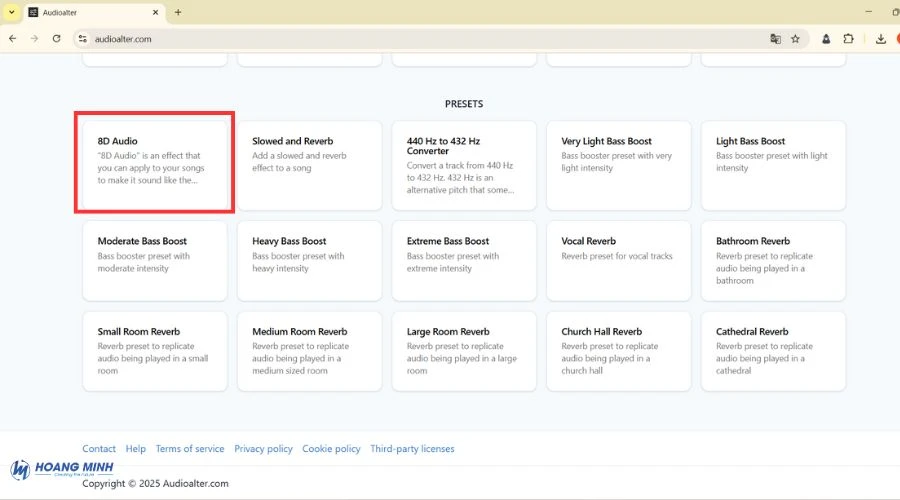Select the Audioalter browser tab

pyautogui.click(x=95, y=12)
